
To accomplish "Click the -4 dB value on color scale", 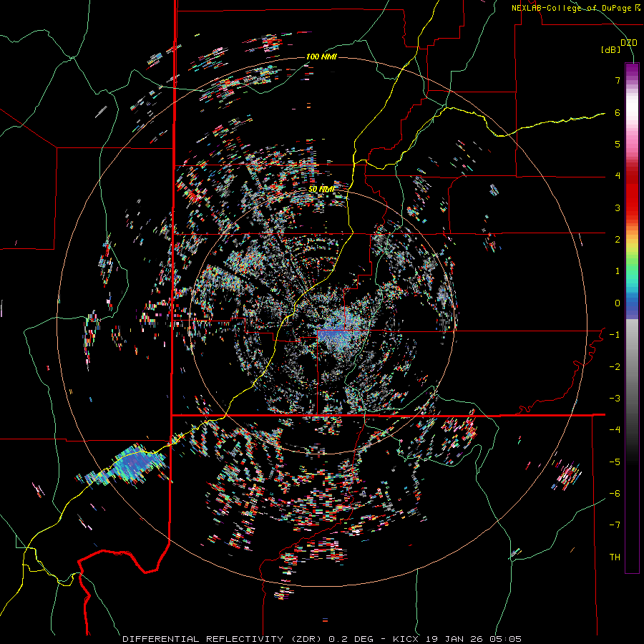I will point(615,430).
